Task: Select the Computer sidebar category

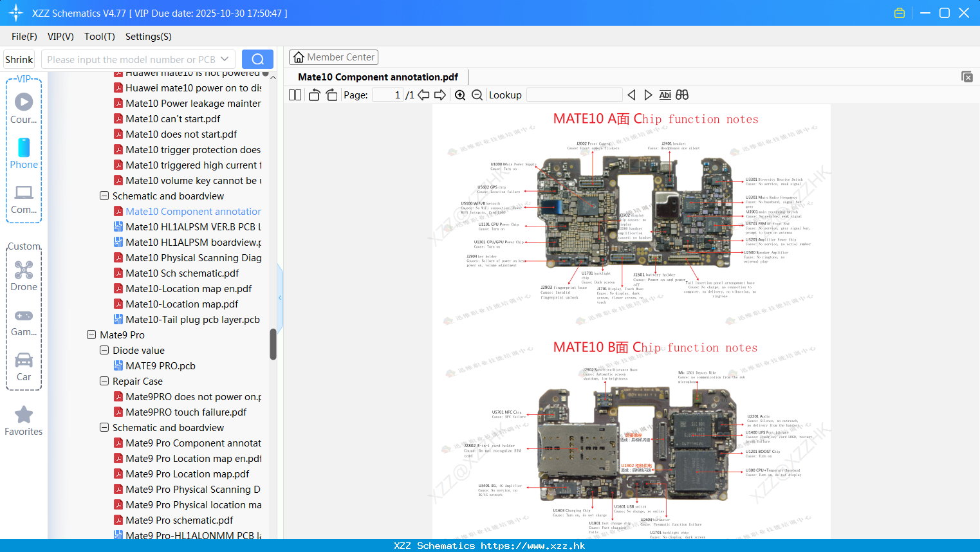Action: point(24,199)
